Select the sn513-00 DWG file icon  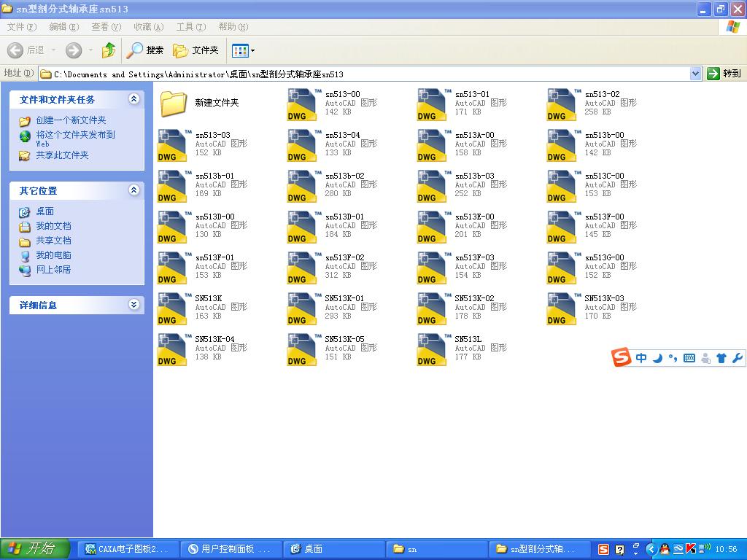click(302, 104)
